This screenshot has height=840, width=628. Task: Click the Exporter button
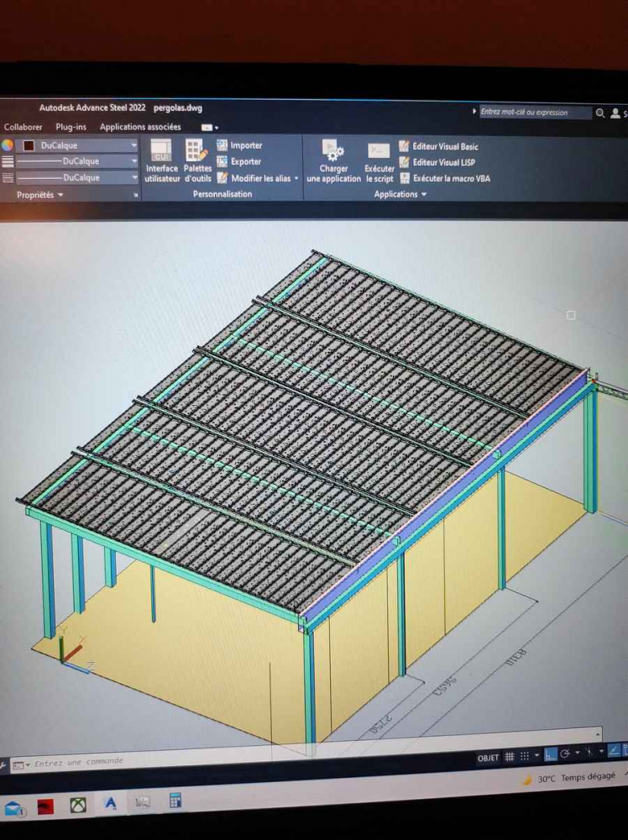click(x=239, y=161)
